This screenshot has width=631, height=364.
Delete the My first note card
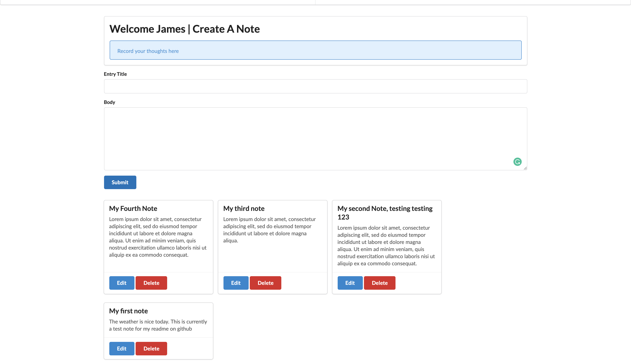[x=151, y=348]
